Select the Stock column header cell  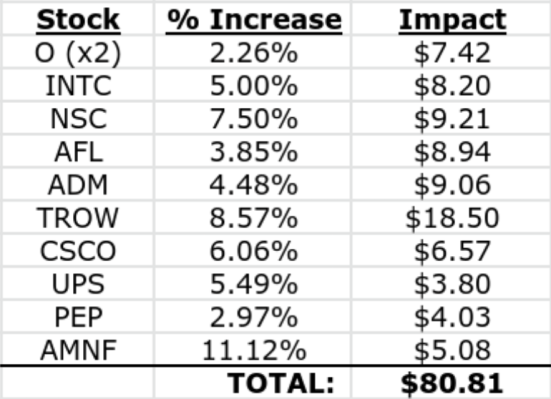(x=78, y=19)
